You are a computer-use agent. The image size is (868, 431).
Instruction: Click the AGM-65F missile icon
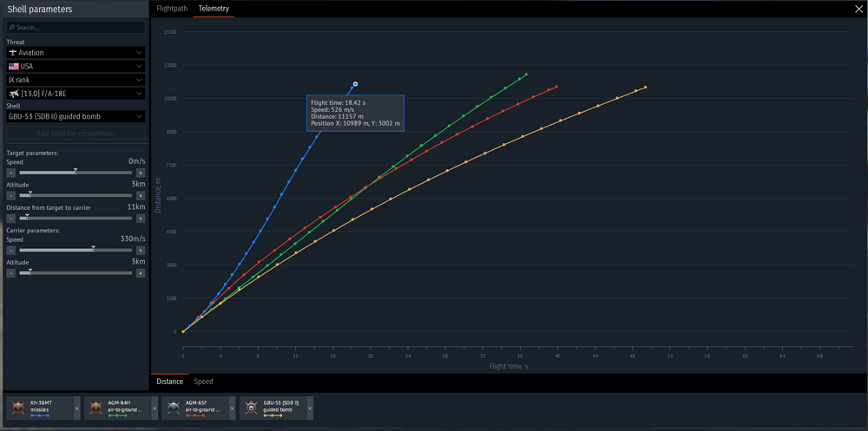click(x=174, y=408)
